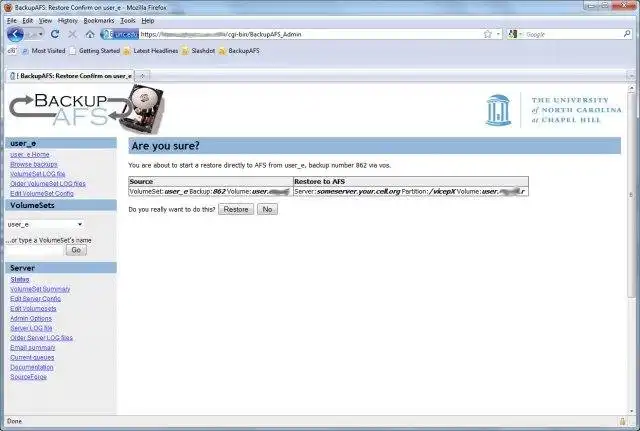
Task: Open the Edit Volumesets link
Action: pyautogui.click(x=33, y=309)
